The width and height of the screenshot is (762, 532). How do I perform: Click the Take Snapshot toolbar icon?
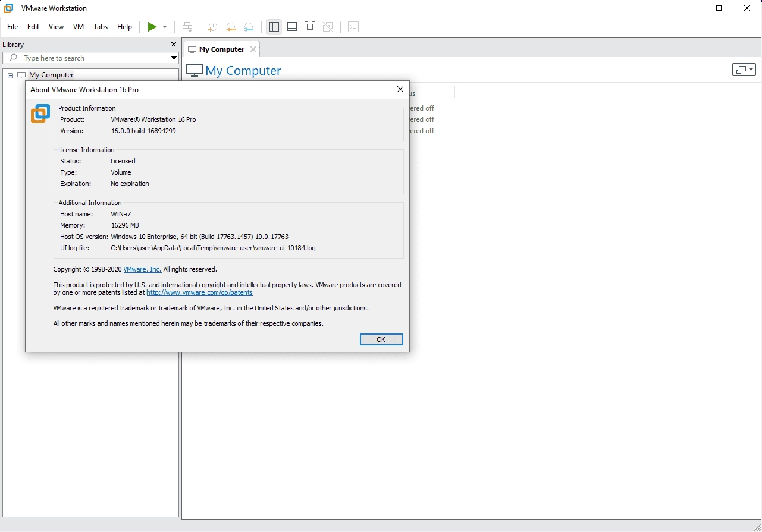[x=212, y=27]
